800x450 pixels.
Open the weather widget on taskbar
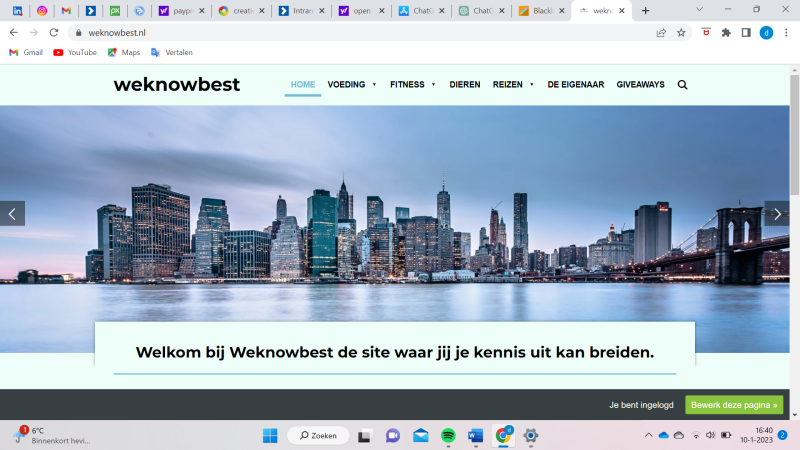point(52,435)
